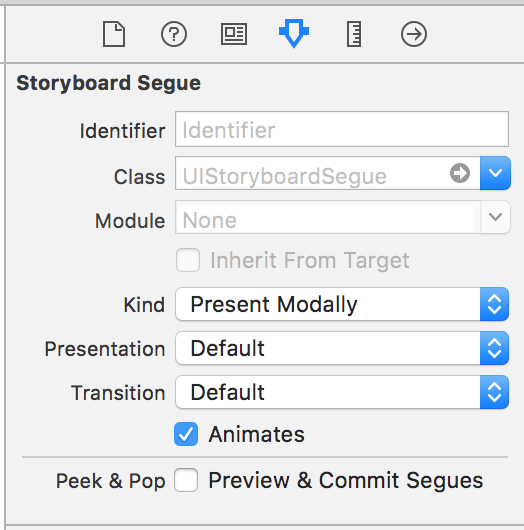Click the Storyboard Segue section header
Image resolution: width=524 pixels, height=530 pixels.
coord(109,83)
